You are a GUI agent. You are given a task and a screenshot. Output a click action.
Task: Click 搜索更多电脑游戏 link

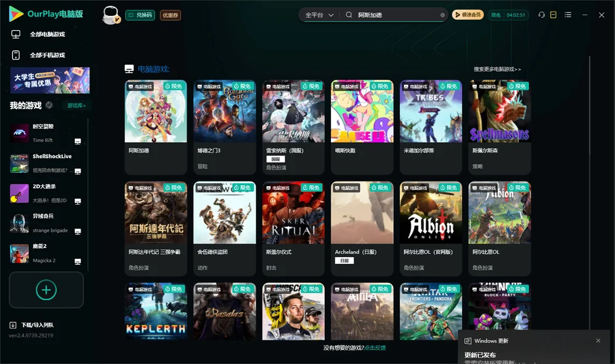point(497,69)
